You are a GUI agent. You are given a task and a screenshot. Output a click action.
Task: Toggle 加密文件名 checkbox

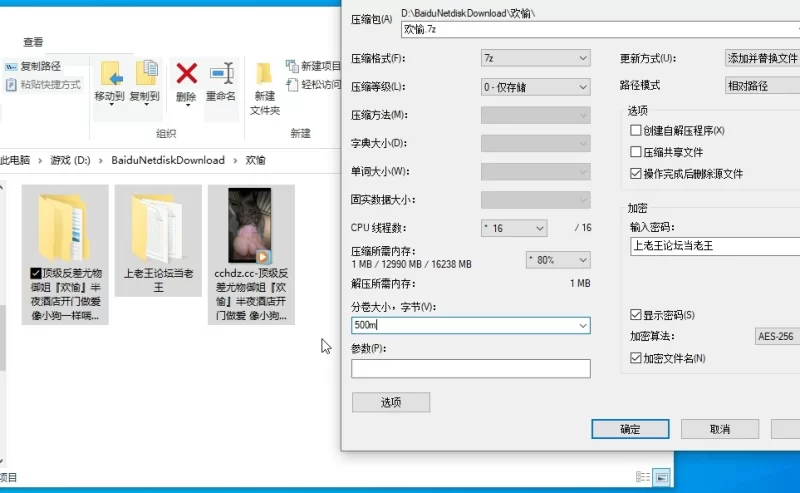tap(635, 358)
